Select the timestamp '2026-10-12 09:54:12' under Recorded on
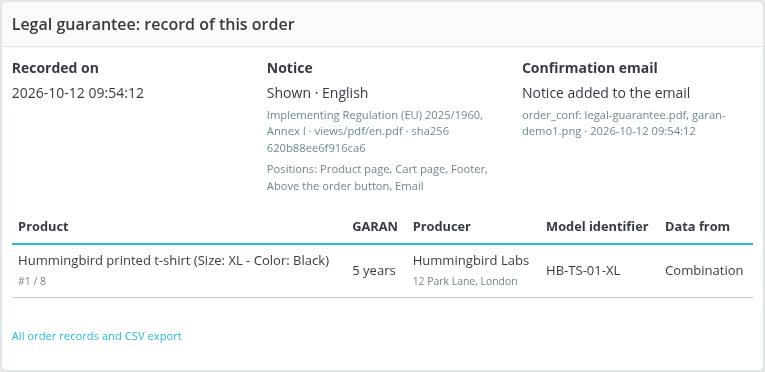 (78, 93)
